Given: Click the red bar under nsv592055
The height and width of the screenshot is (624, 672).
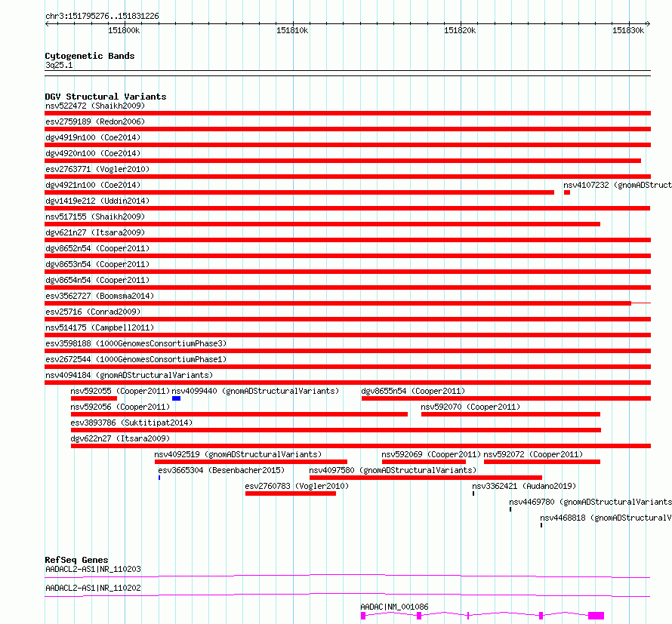Looking at the screenshot, I should pos(94,398).
